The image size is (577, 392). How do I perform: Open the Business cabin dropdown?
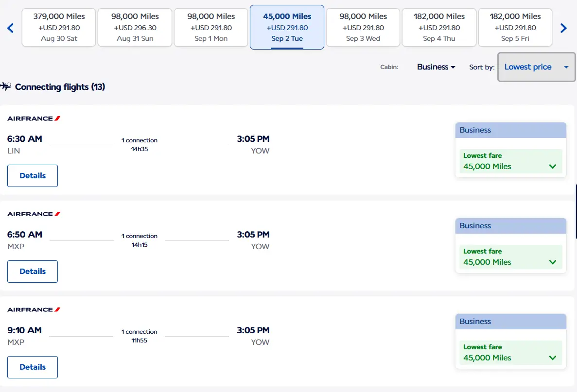click(436, 67)
